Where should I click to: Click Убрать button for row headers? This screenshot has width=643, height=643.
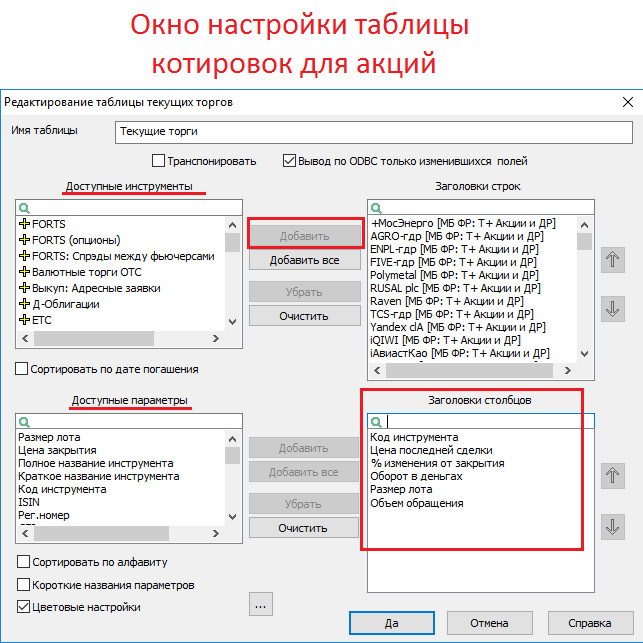point(304,292)
